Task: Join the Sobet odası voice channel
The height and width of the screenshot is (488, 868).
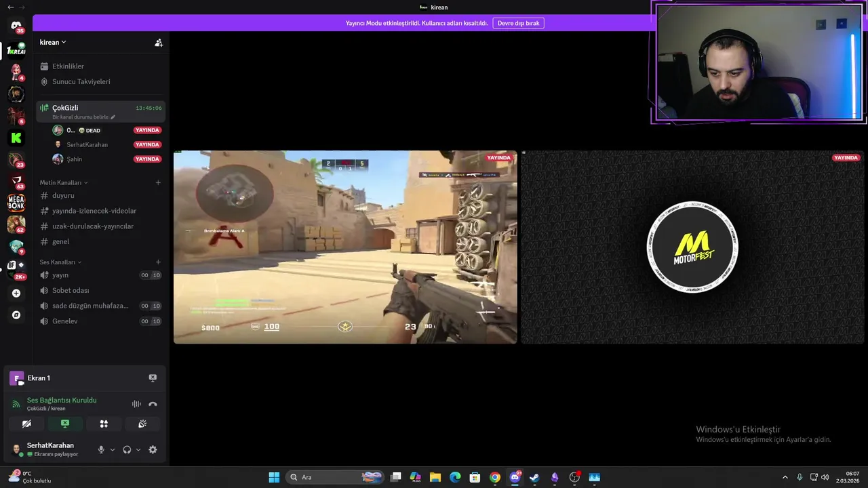Action: [x=100, y=290]
